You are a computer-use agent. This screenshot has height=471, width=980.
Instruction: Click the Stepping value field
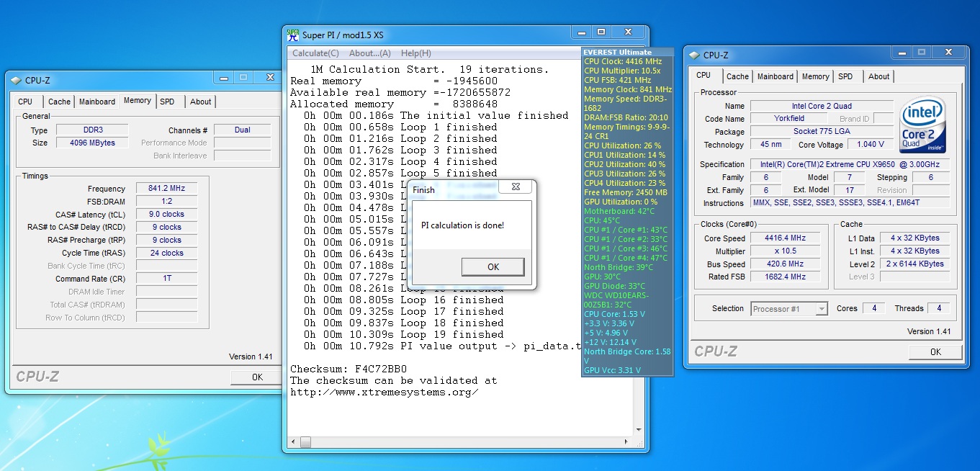[x=930, y=177]
